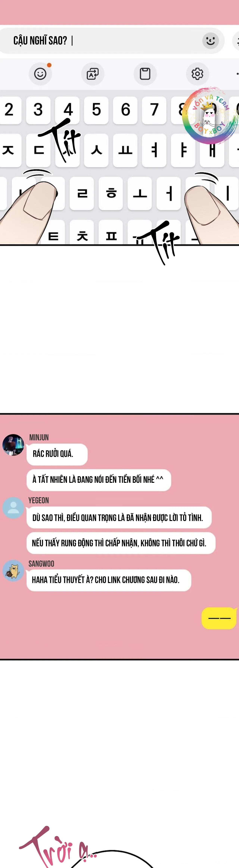Click the Minjun sender name
The image size is (239, 868).
click(x=39, y=437)
